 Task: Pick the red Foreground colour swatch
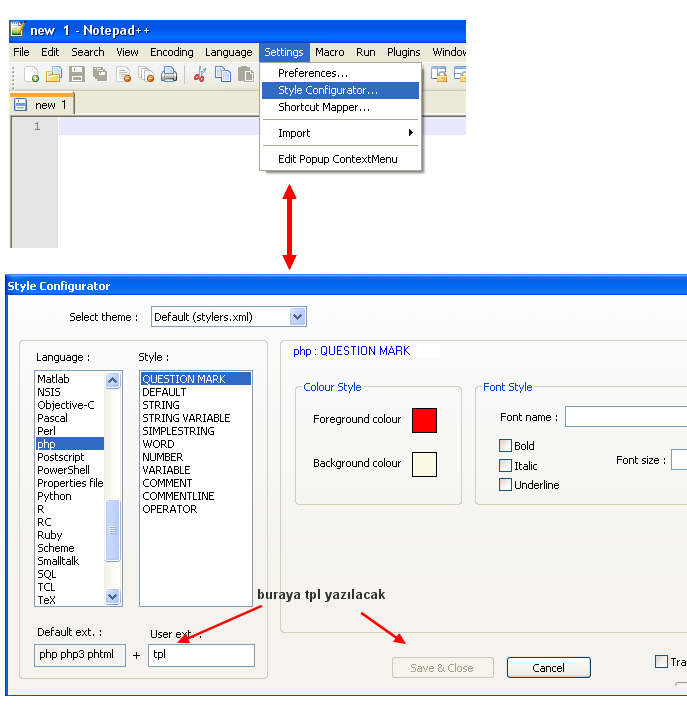point(425,420)
